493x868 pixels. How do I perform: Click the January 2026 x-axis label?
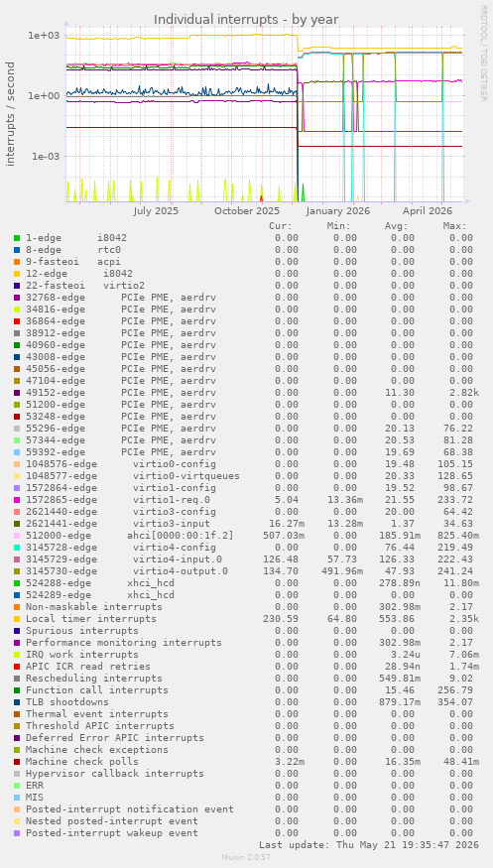(338, 211)
